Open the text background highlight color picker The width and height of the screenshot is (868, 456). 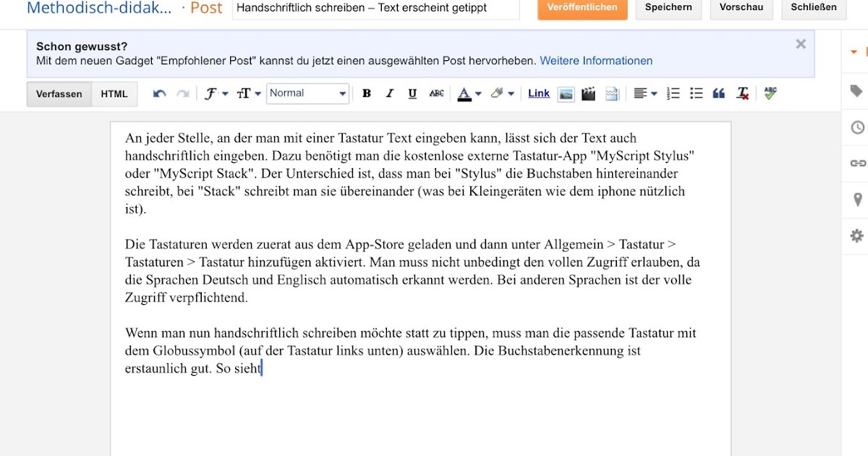(x=502, y=93)
